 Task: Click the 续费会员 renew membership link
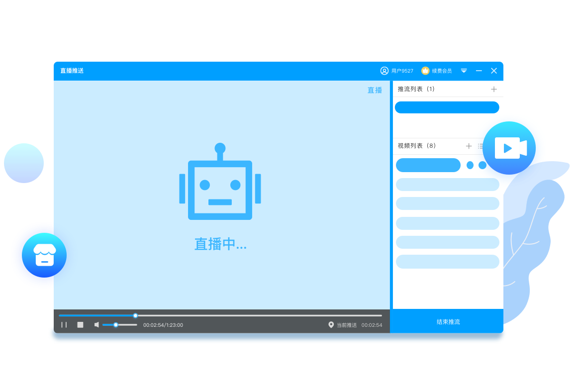pyautogui.click(x=442, y=71)
